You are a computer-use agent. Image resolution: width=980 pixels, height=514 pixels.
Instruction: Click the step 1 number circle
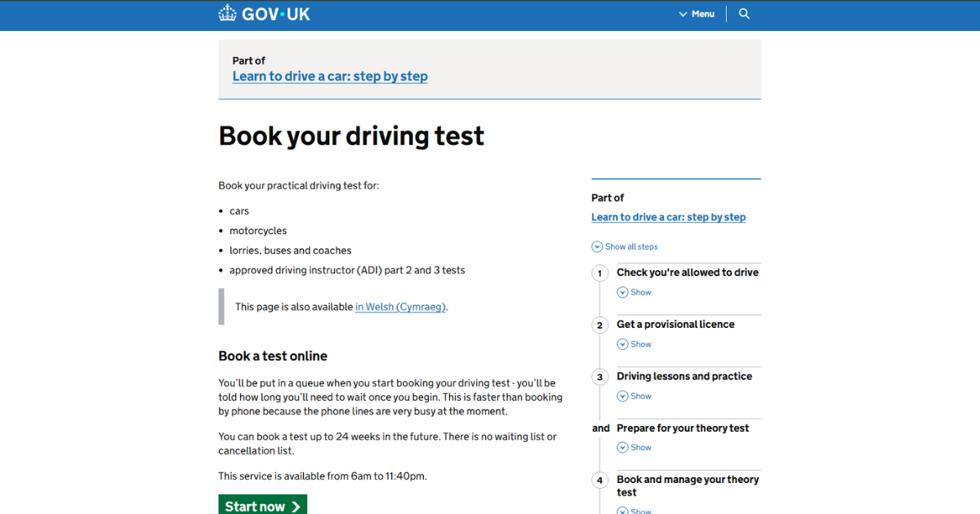599,273
